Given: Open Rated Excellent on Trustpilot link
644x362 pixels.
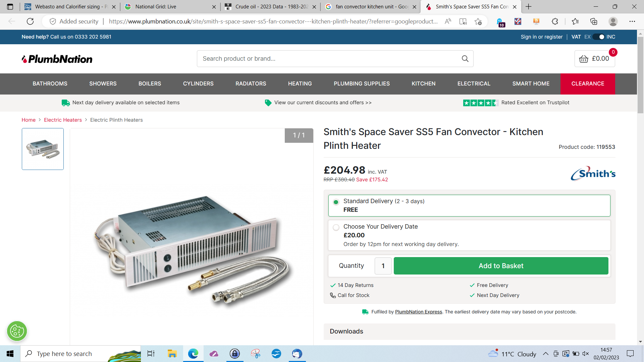Looking at the screenshot, I should click(x=535, y=103).
